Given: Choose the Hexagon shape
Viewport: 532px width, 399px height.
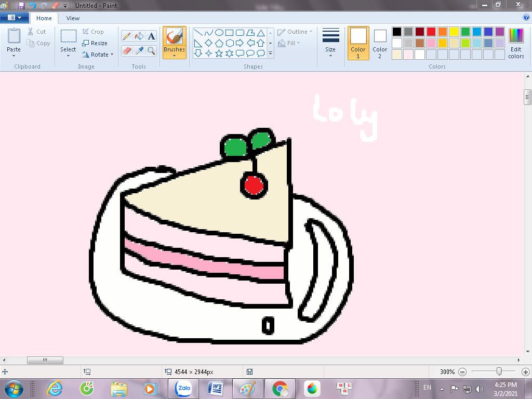Looking at the screenshot, I should coord(229,43).
